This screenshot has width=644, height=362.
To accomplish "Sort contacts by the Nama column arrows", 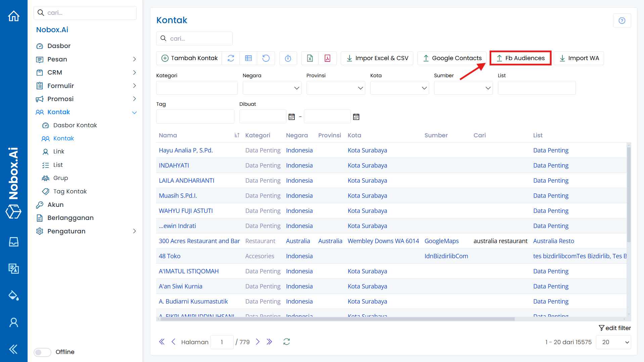I will click(x=237, y=135).
